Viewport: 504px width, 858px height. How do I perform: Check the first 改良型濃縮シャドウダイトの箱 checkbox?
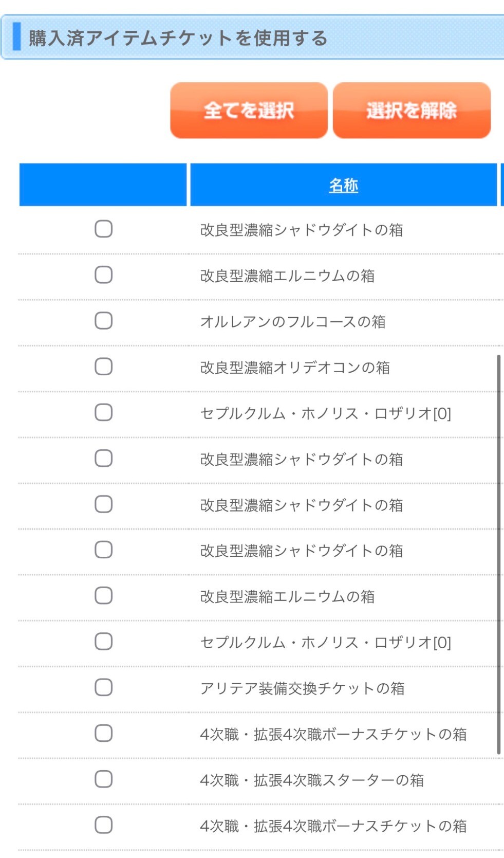tap(103, 229)
